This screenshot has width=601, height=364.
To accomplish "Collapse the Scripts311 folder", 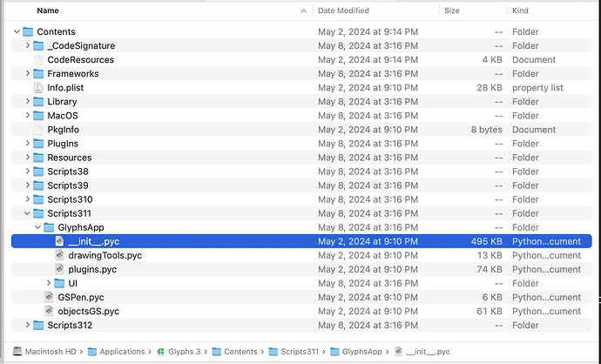I will (x=28, y=213).
